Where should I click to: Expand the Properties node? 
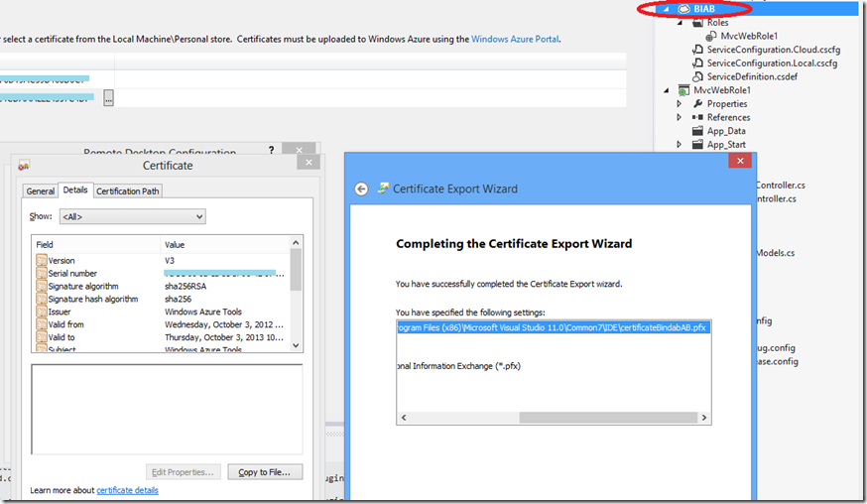coord(680,103)
